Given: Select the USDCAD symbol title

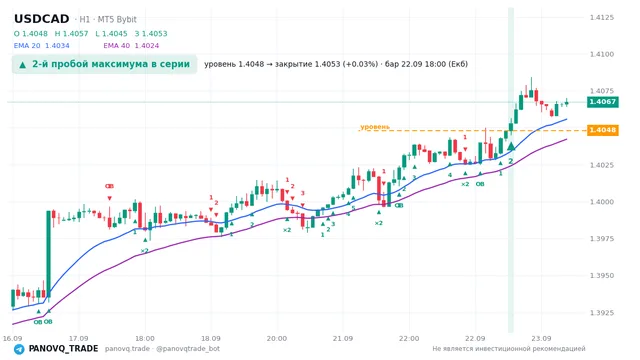Looking at the screenshot, I should (x=42, y=19).
